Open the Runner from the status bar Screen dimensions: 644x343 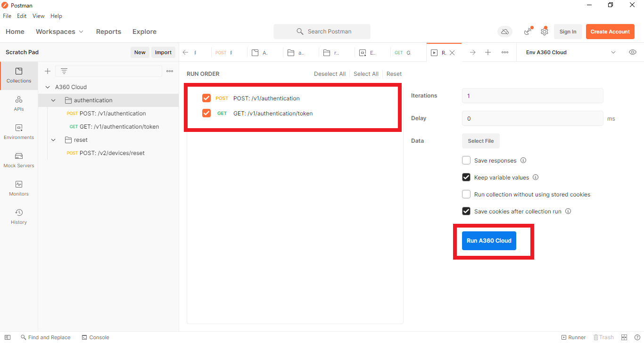[573, 337]
